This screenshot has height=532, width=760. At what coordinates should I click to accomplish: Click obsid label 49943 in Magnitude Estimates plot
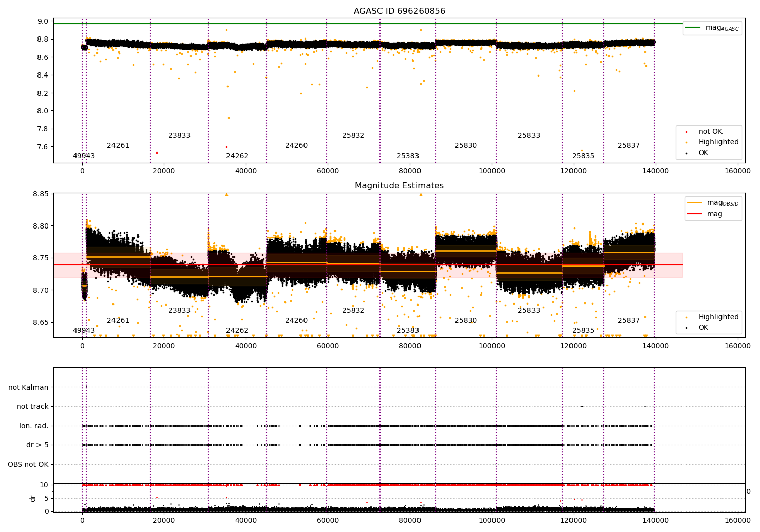click(84, 330)
